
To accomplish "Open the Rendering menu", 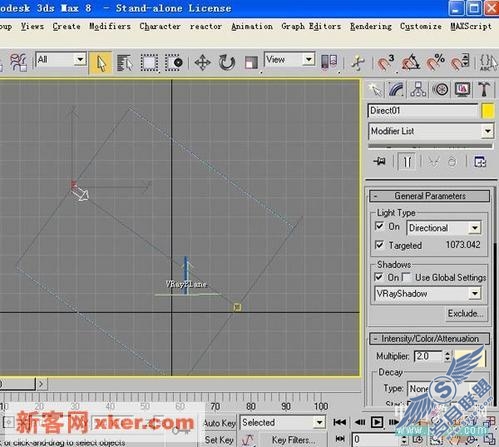I will coord(371,26).
